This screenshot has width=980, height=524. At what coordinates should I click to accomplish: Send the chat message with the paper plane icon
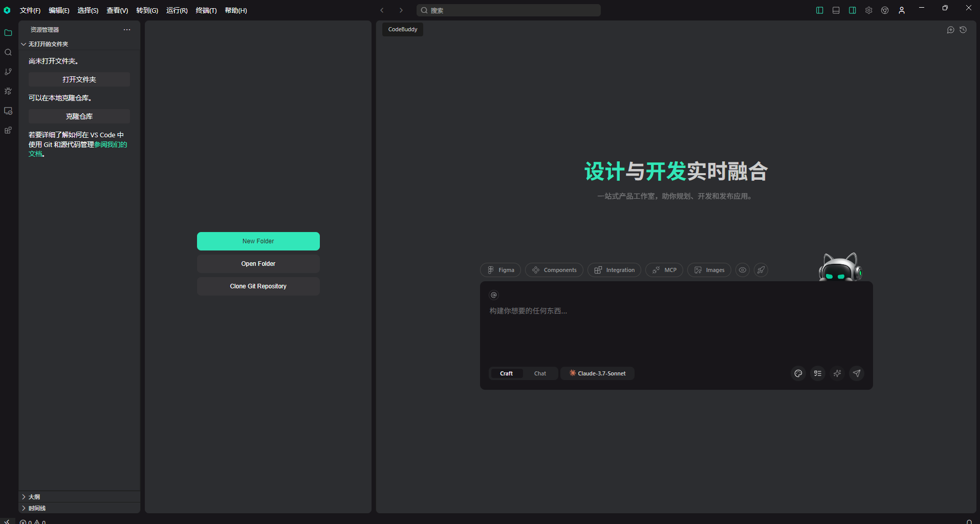click(x=856, y=373)
